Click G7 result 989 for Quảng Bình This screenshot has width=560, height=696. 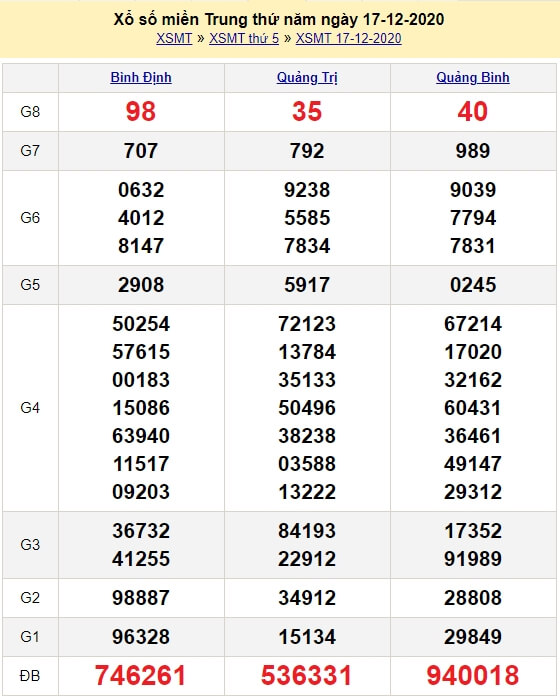point(473,151)
